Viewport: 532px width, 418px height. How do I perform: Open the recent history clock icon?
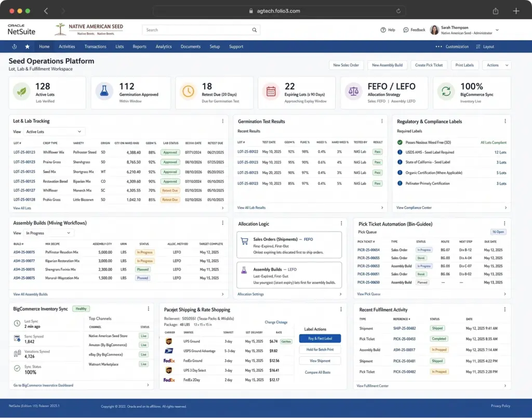click(14, 46)
